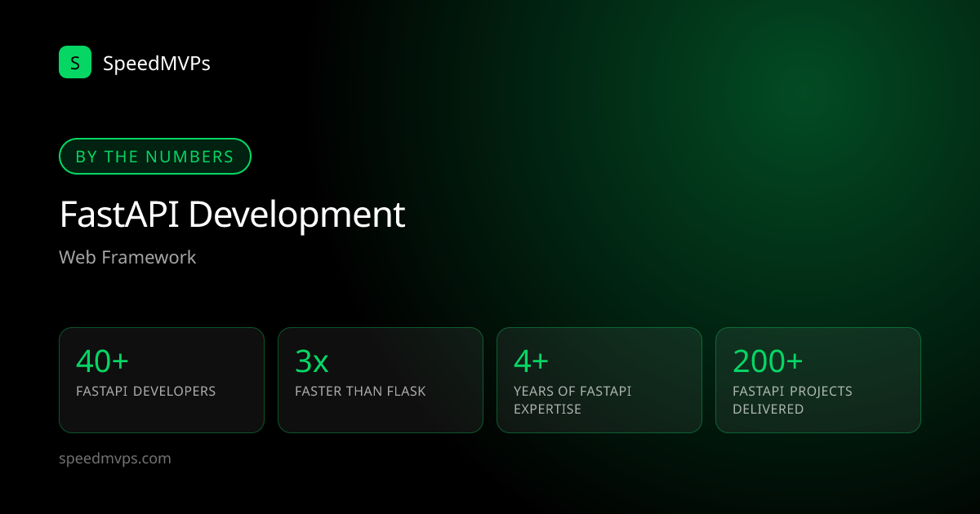
Task: Select the FASTAPI DEVELOPERS label
Action: click(145, 392)
